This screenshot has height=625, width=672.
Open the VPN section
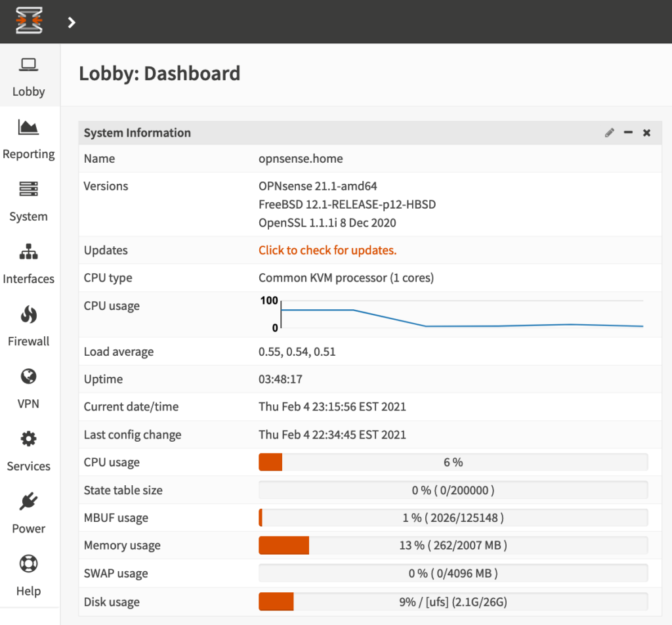[x=29, y=389]
